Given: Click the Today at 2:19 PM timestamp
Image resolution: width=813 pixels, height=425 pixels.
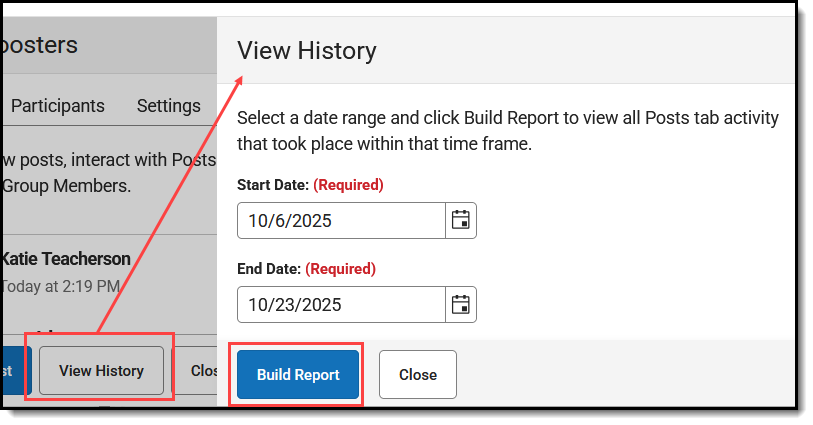Looking at the screenshot, I should 62,286.
